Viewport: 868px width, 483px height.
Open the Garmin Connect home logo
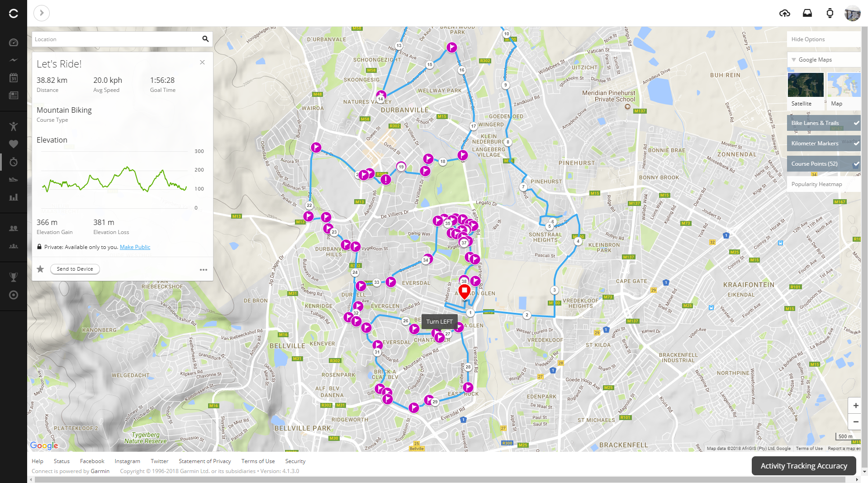pyautogui.click(x=14, y=14)
